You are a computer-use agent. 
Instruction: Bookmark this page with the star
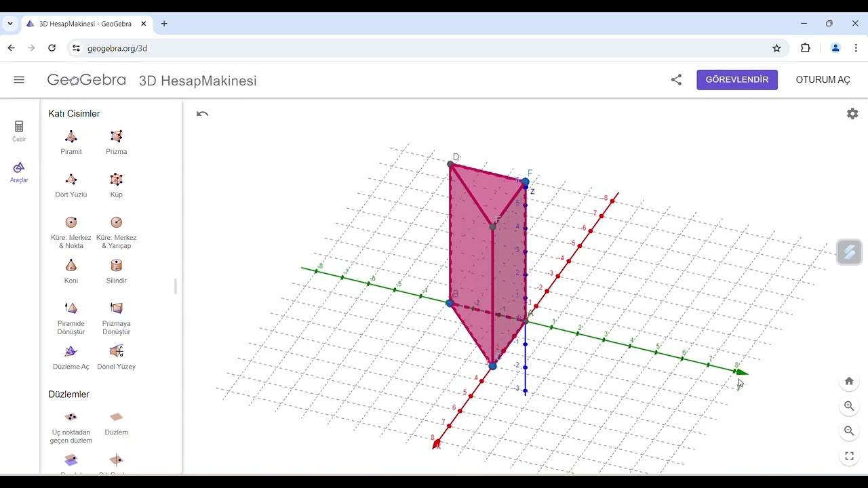[x=776, y=48]
